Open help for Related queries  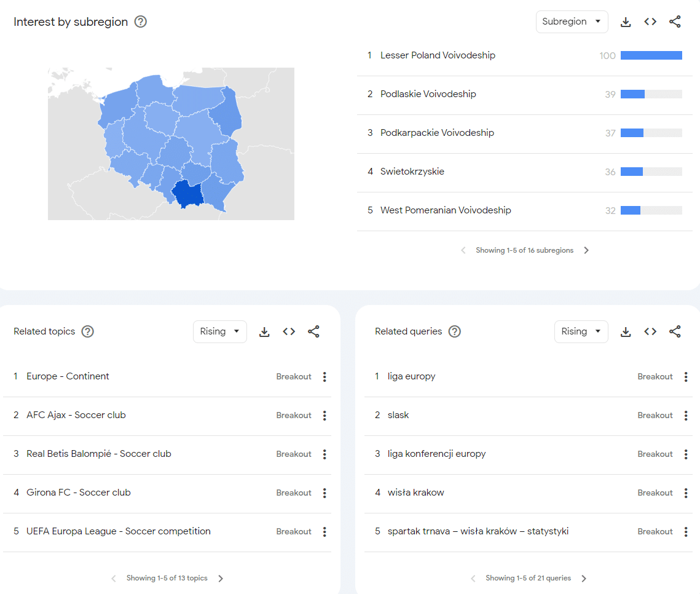pyautogui.click(x=454, y=331)
